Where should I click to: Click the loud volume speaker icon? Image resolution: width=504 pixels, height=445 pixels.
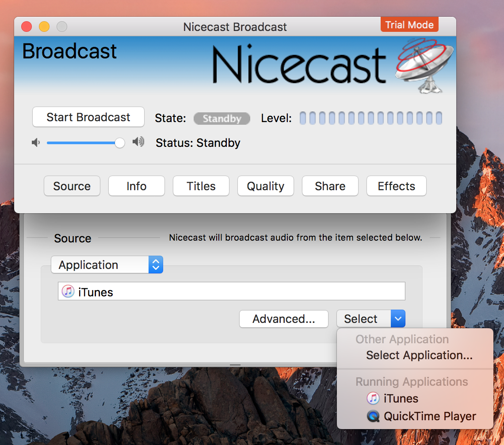[x=138, y=142]
